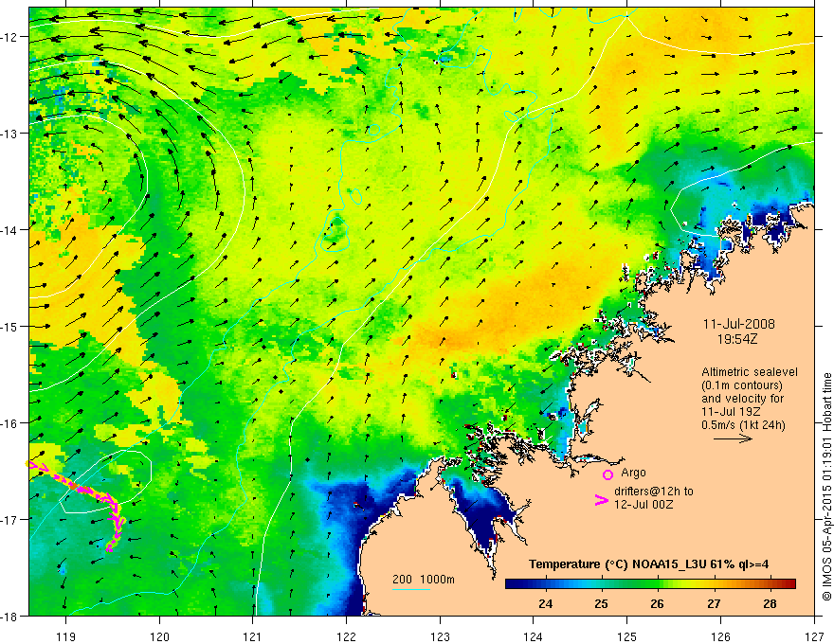Click the Temperature NOAA15_L3U colorbar title

pyautogui.click(x=648, y=564)
